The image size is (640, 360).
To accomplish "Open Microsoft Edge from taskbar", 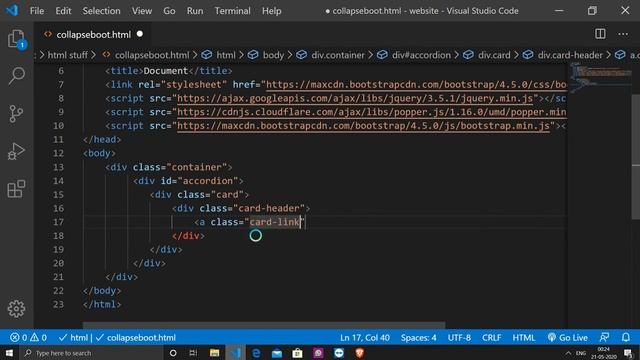I will point(256,353).
